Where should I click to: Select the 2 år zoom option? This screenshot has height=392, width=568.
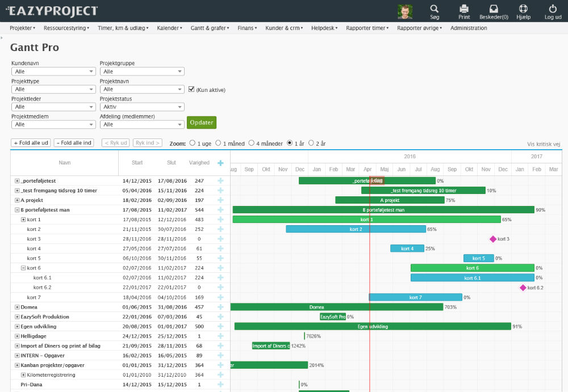(x=310, y=144)
